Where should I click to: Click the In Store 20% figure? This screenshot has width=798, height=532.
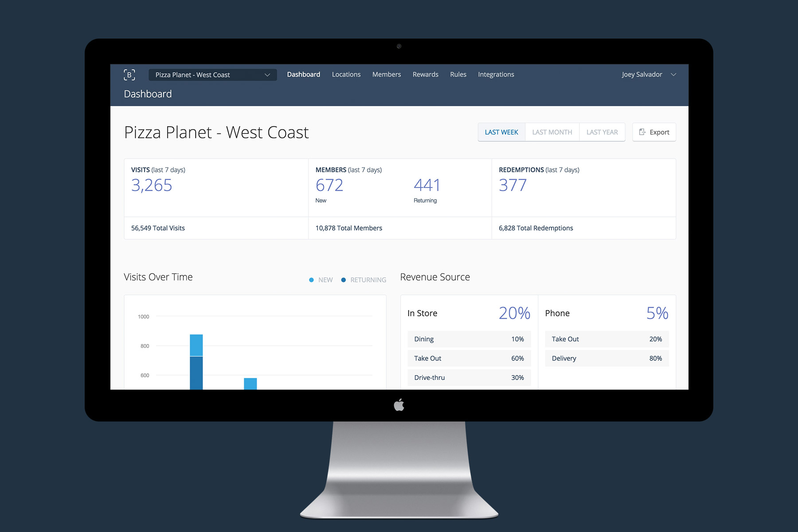[514, 313]
